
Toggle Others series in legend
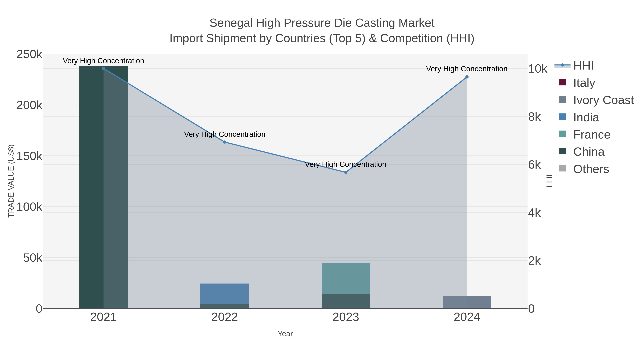click(584, 169)
